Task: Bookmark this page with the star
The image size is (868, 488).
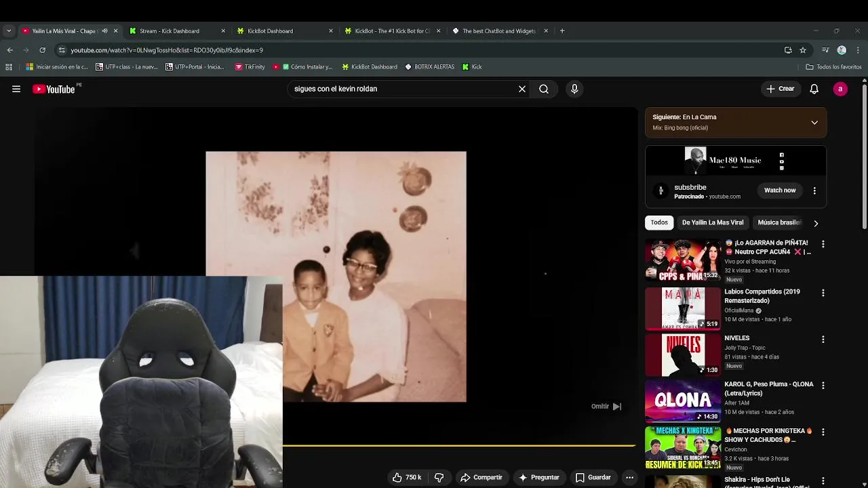Action: pos(803,50)
